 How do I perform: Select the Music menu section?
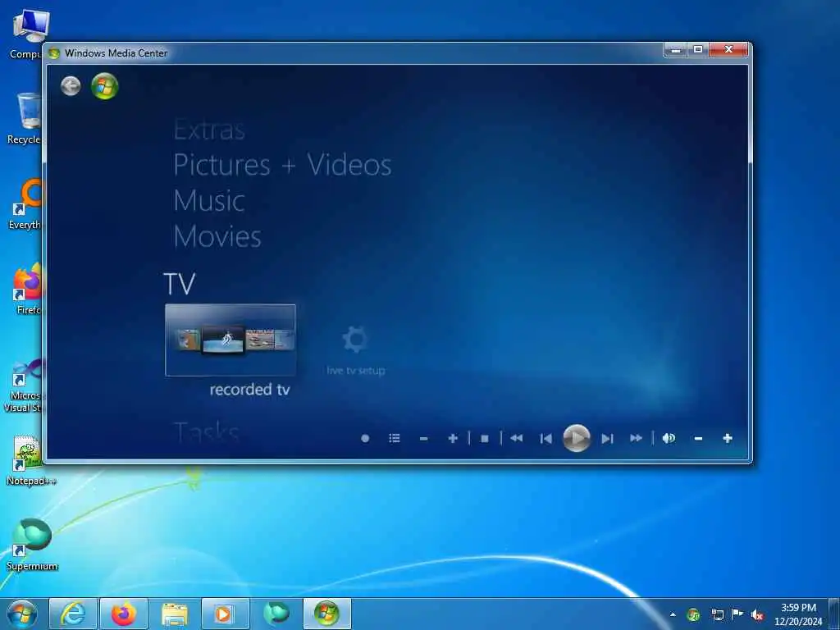point(209,201)
